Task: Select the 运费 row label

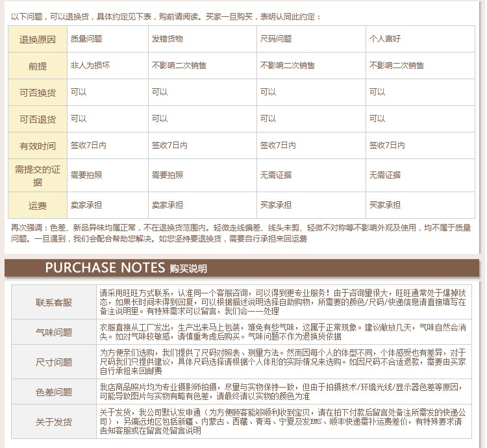Action: 38,206
